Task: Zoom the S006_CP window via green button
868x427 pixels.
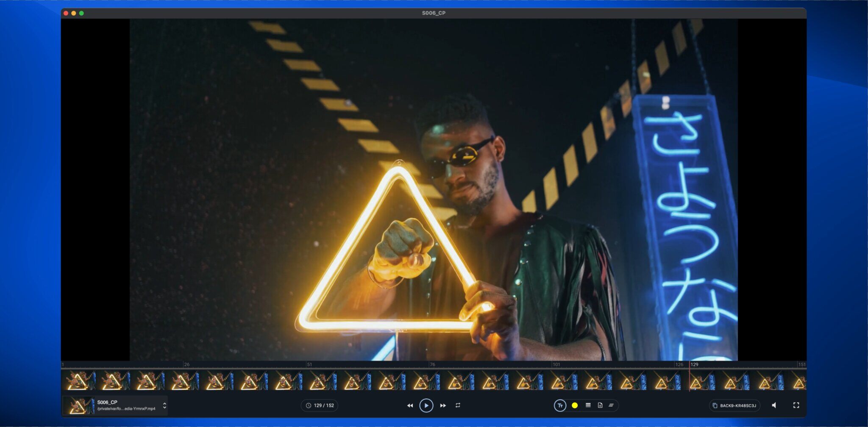Action: pos(81,13)
